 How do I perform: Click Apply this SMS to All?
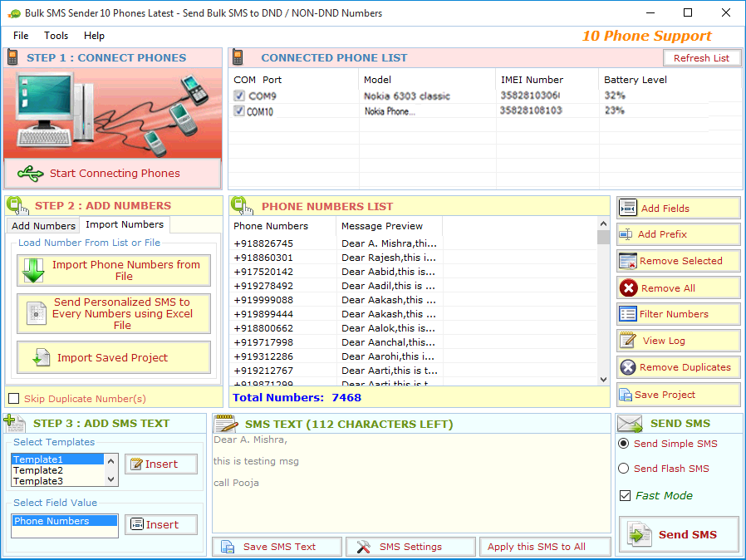[545, 547]
